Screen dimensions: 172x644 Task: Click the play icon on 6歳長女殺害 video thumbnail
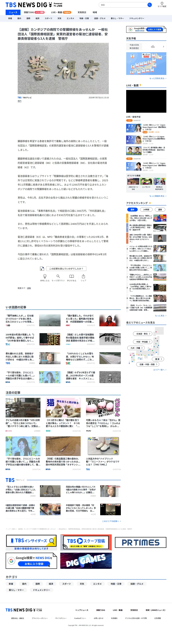pos(42,505)
